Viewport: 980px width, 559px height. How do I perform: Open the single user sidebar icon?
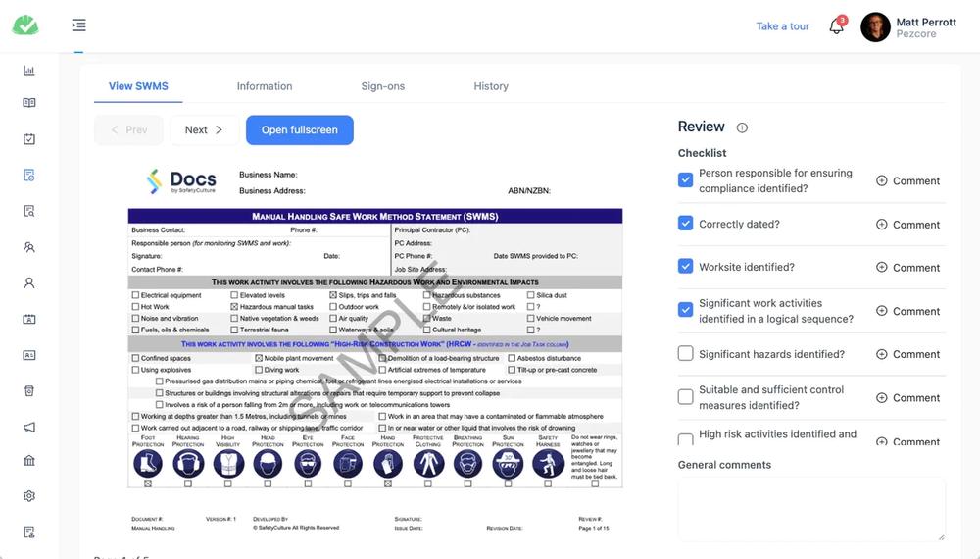28,282
